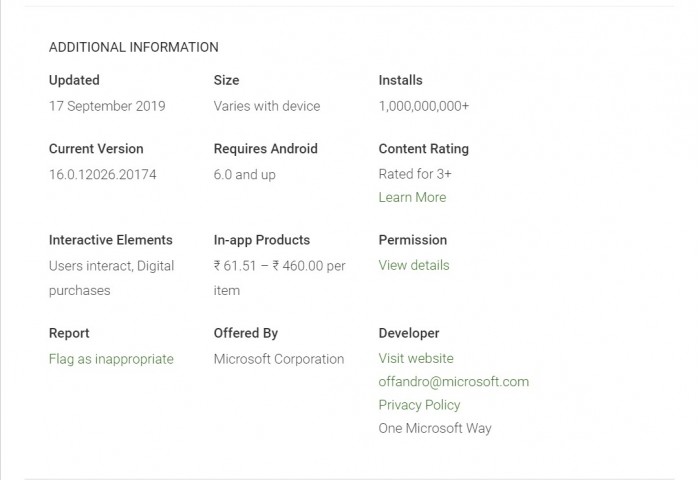Click Flag as inappropriate

[x=111, y=359]
